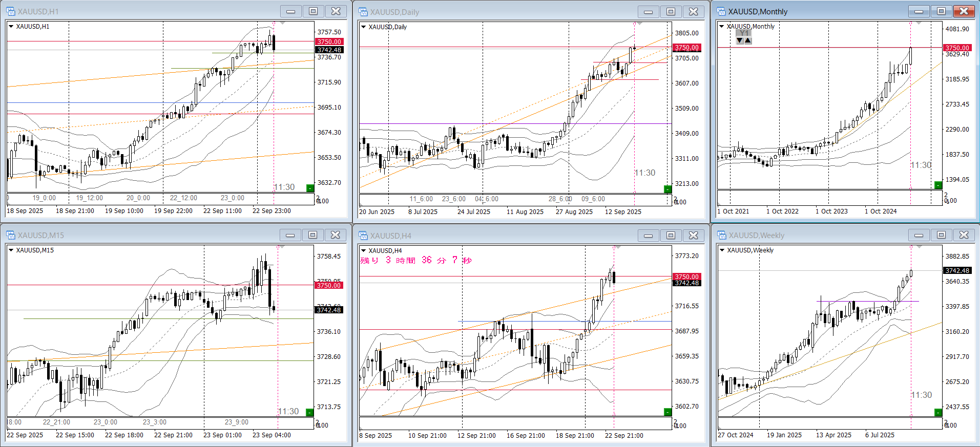Click the XAUUSD,Weekly window title icon
This screenshot has height=447, width=980.
pos(721,235)
